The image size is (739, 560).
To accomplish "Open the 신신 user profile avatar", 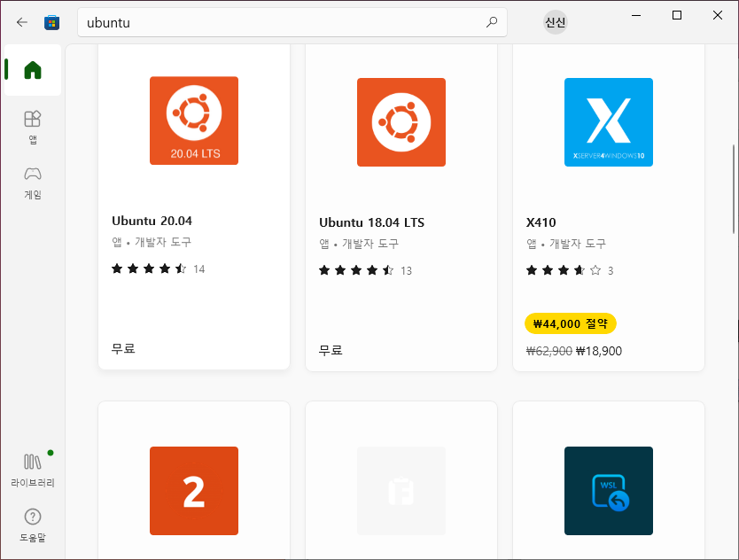I will click(x=556, y=22).
